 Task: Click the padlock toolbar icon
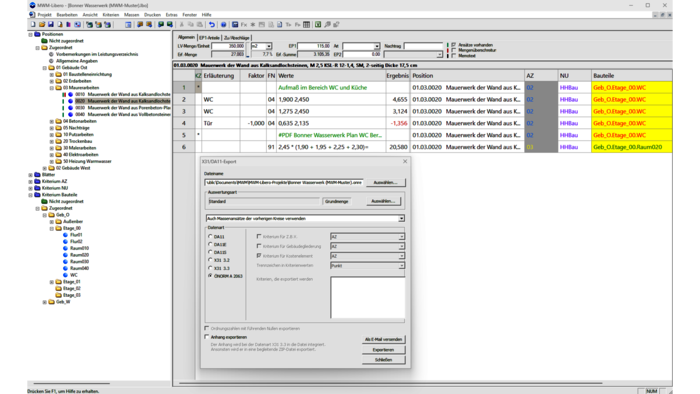336,25
